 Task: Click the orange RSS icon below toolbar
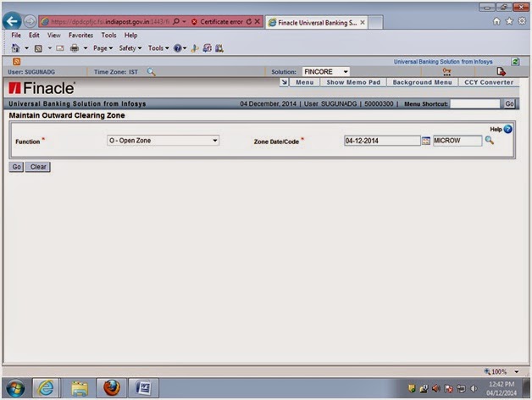pos(17,62)
